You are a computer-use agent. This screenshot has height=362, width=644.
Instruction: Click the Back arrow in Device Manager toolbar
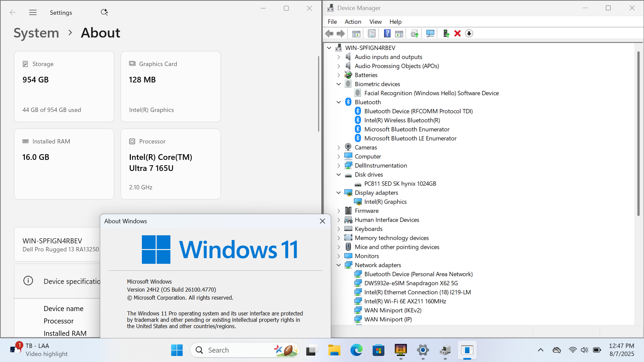[x=329, y=34]
